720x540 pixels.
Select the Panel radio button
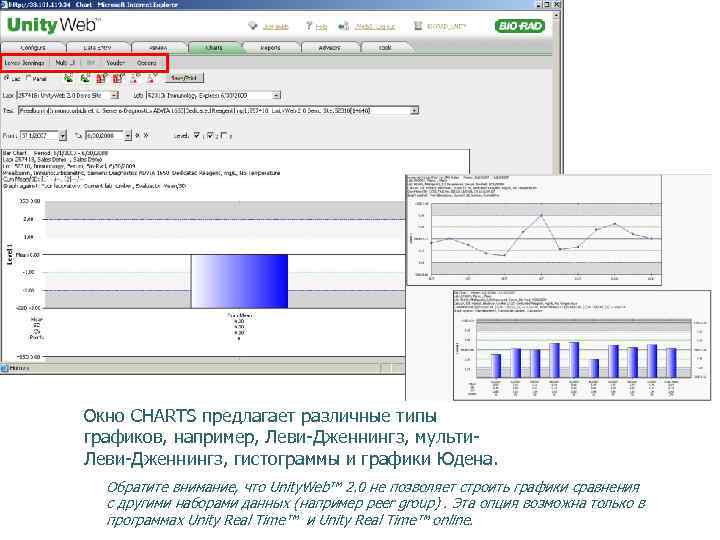click(x=29, y=79)
